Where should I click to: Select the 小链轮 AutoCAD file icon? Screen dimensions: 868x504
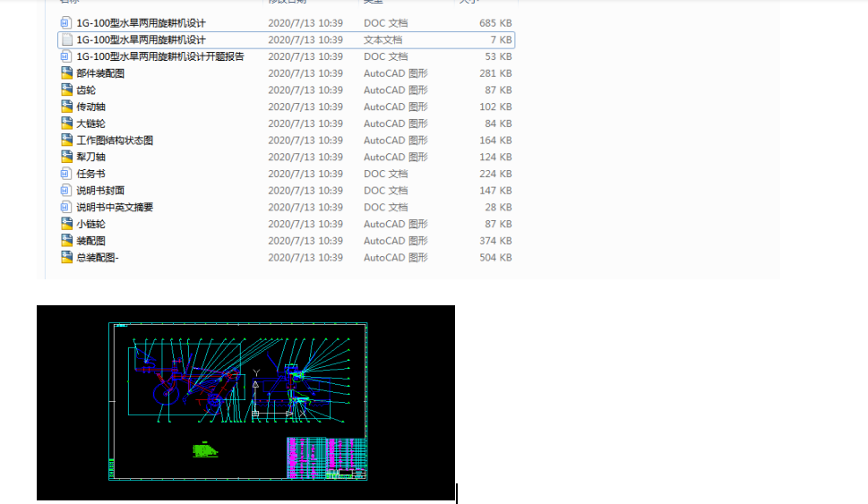(x=66, y=224)
